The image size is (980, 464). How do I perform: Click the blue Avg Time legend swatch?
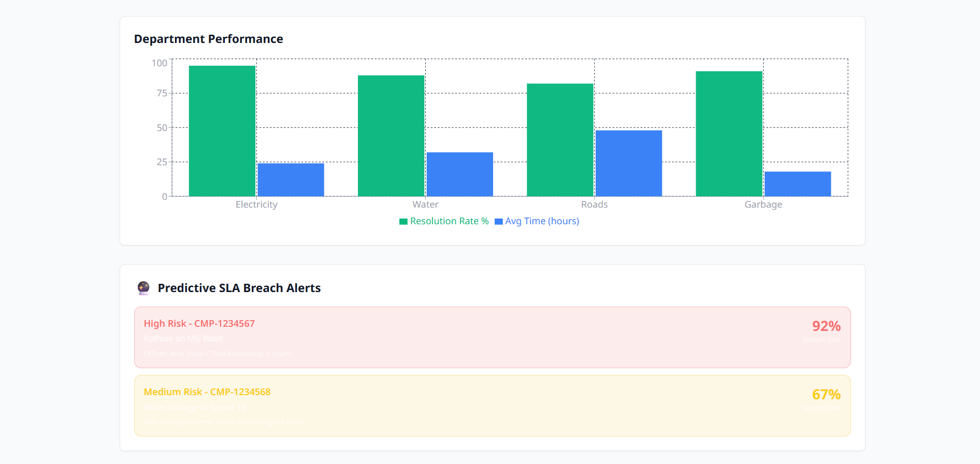click(499, 222)
